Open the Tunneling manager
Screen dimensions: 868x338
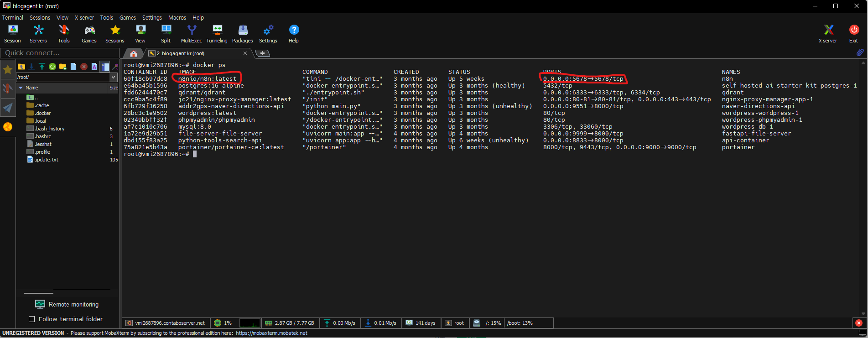click(217, 34)
